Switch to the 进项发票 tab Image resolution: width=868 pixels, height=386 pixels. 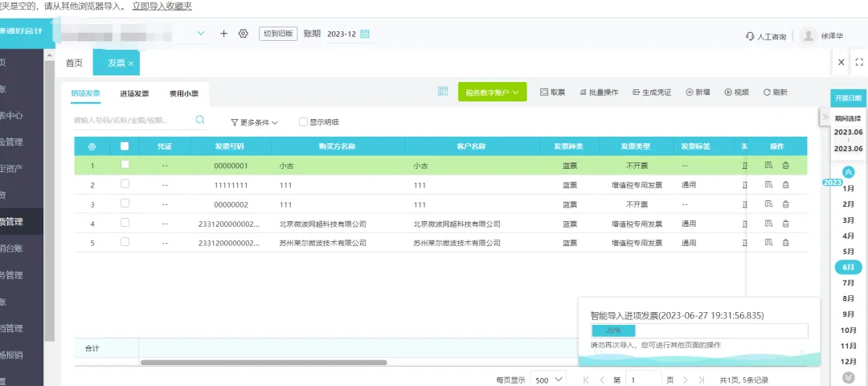tap(134, 93)
